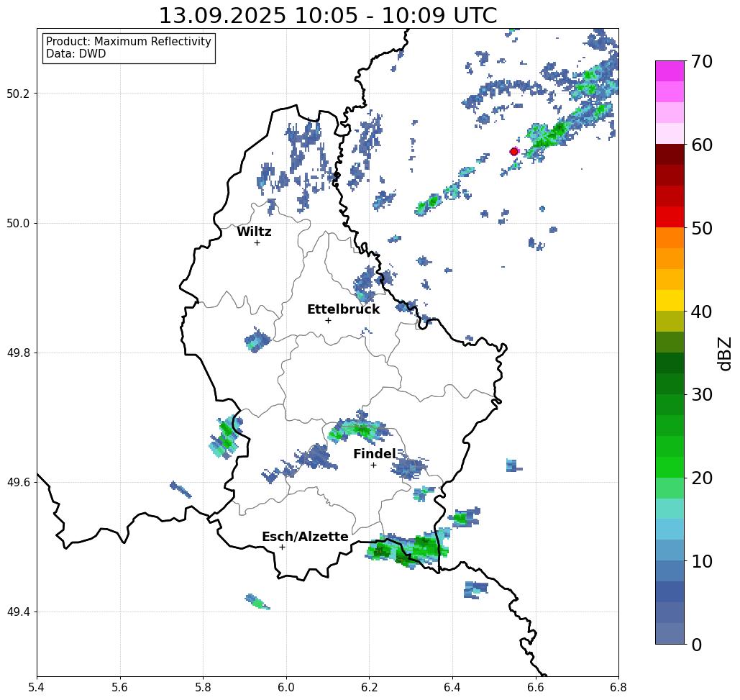
Task: Click the title '13.09.2025 10:05 - 10:09 UTC'
Action: point(327,16)
